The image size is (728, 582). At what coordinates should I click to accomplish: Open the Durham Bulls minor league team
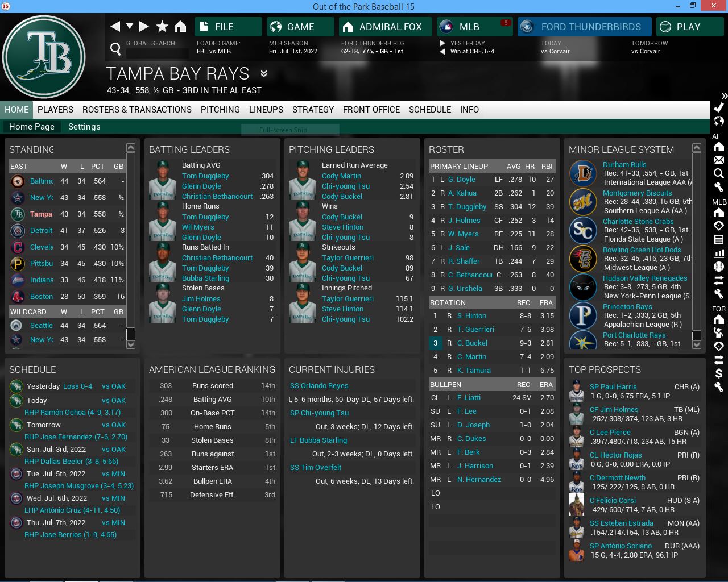pos(624,165)
